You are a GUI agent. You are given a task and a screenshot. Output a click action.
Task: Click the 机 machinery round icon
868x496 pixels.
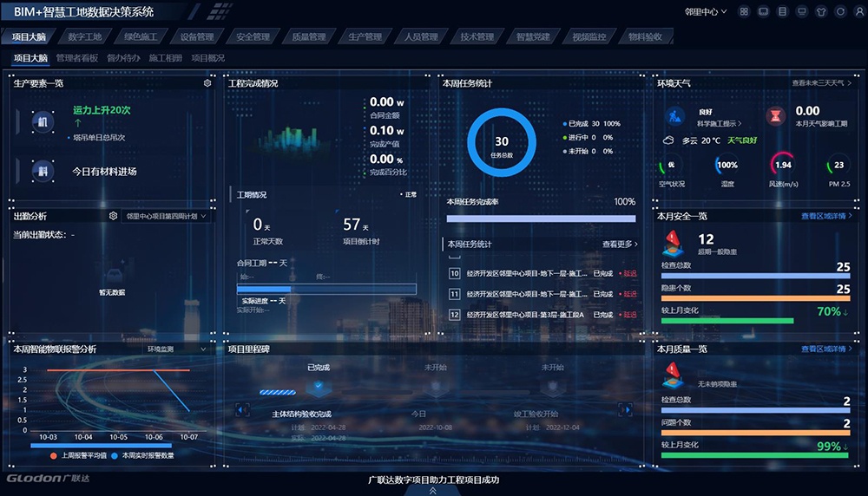pyautogui.click(x=42, y=122)
